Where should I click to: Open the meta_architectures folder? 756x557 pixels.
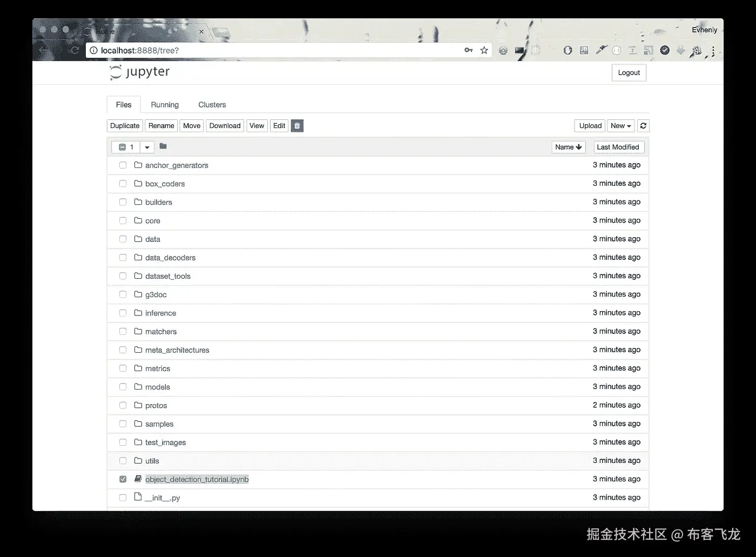point(177,350)
